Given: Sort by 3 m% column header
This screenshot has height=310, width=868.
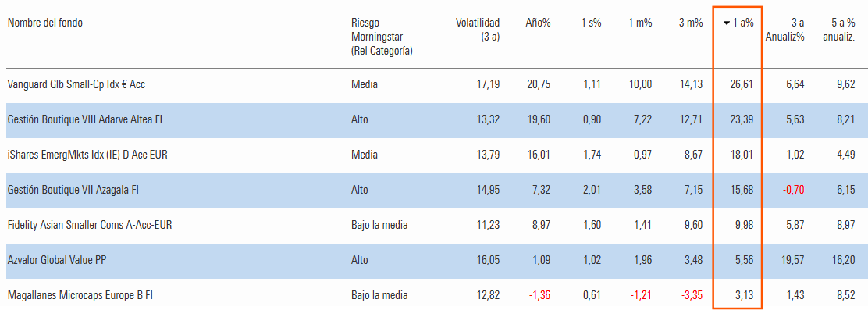Looking at the screenshot, I should (x=691, y=23).
